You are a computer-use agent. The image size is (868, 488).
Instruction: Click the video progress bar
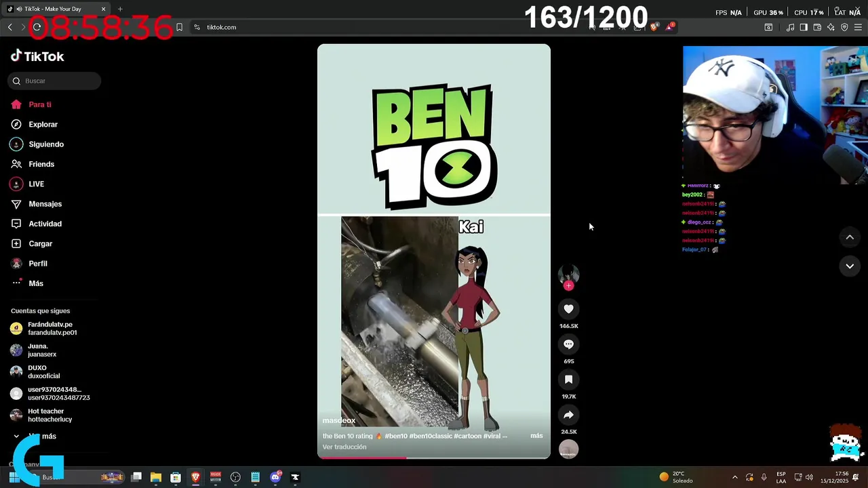[434, 457]
